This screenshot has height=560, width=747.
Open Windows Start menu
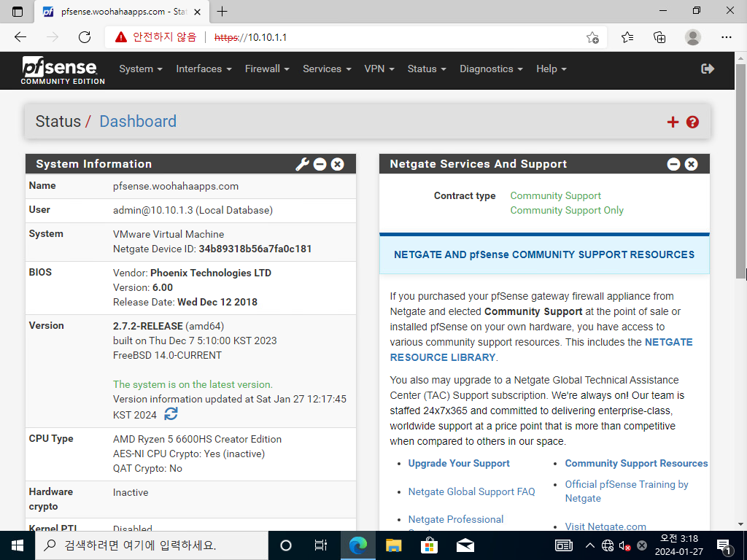(18, 545)
